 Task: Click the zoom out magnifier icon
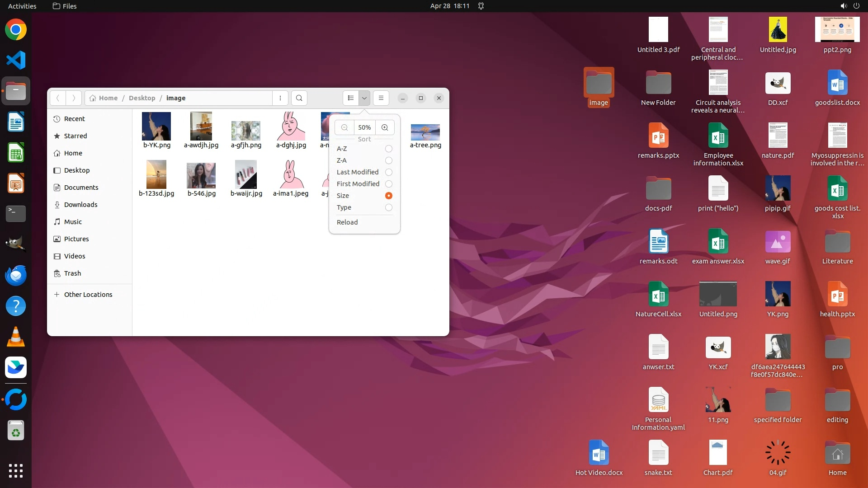point(344,127)
